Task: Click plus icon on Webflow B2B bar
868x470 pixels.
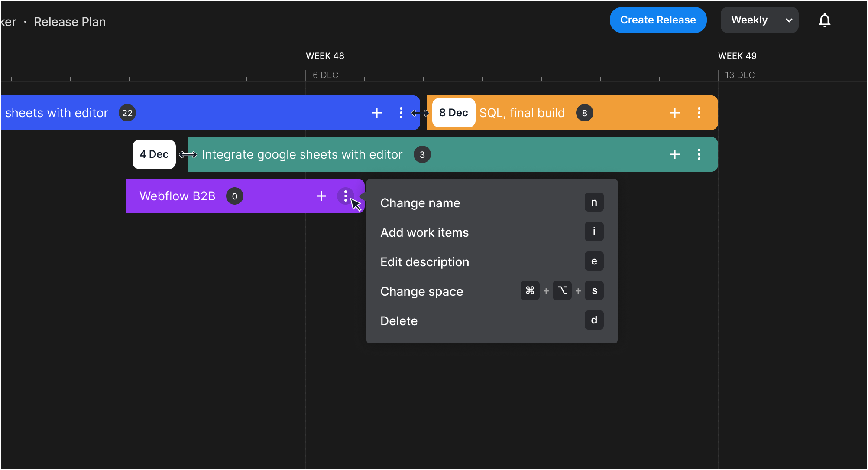Action: coord(321,196)
